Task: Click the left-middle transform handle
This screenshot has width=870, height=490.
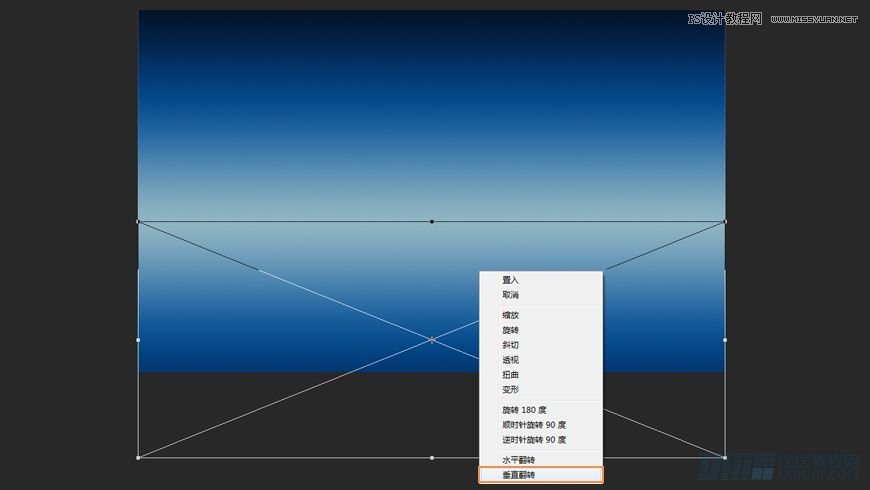Action: pos(138,340)
